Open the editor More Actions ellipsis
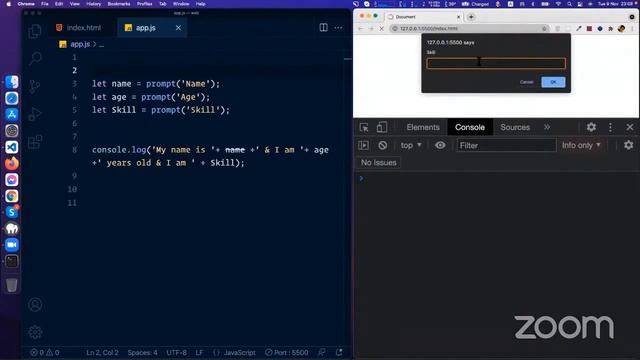 click(338, 27)
